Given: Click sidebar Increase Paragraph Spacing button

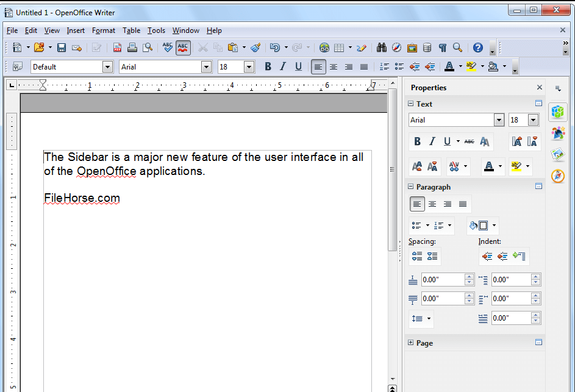Looking at the screenshot, I should 417,256.
